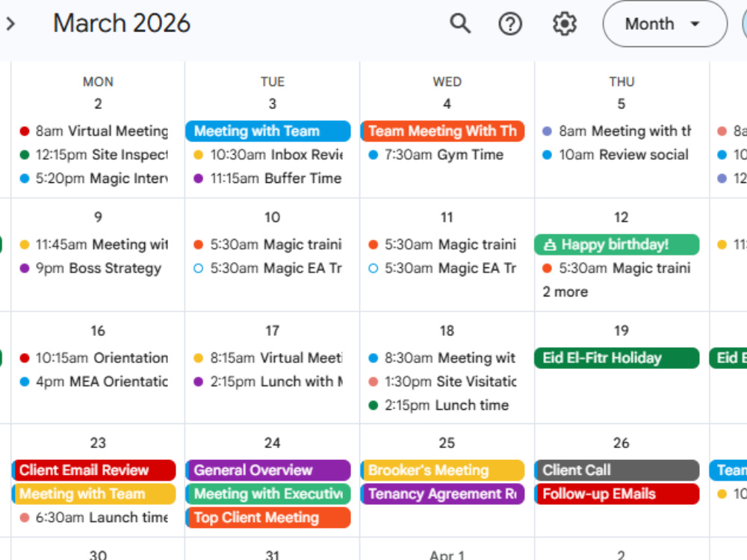The width and height of the screenshot is (747, 560).
Task: Open the Team Meeting With Th event
Action: click(442, 131)
